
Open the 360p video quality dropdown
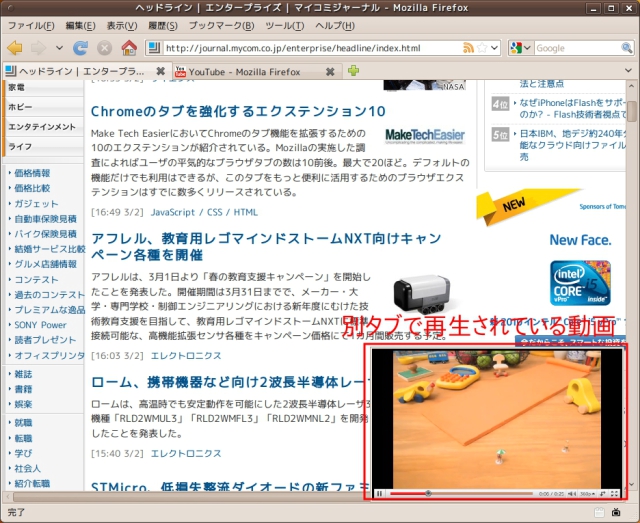587,494
